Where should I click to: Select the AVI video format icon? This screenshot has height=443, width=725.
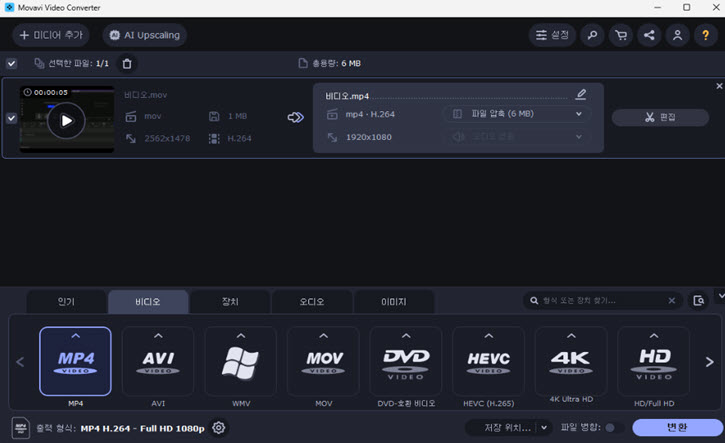[158, 362]
